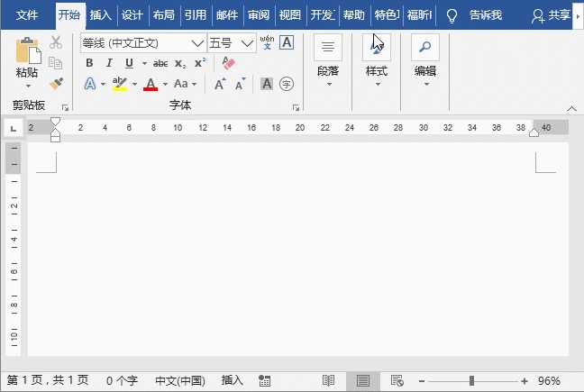Expand the 编辑 Editing group

pyautogui.click(x=425, y=60)
